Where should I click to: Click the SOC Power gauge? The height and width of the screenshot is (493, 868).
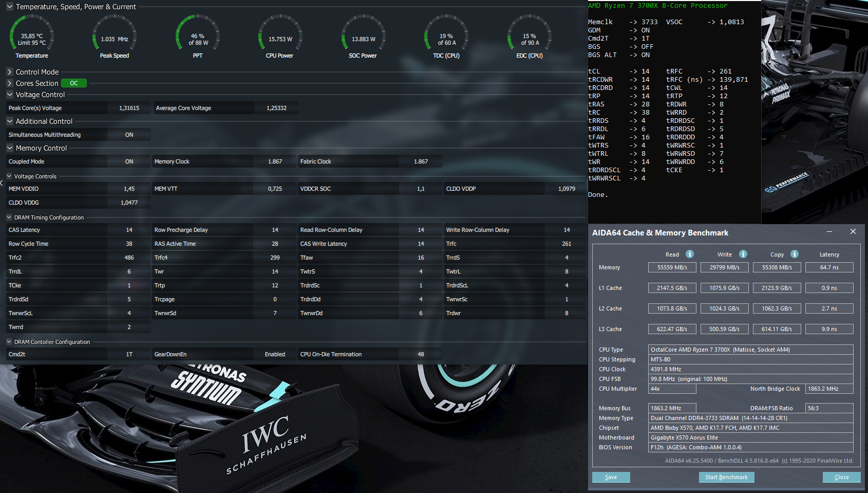(363, 37)
